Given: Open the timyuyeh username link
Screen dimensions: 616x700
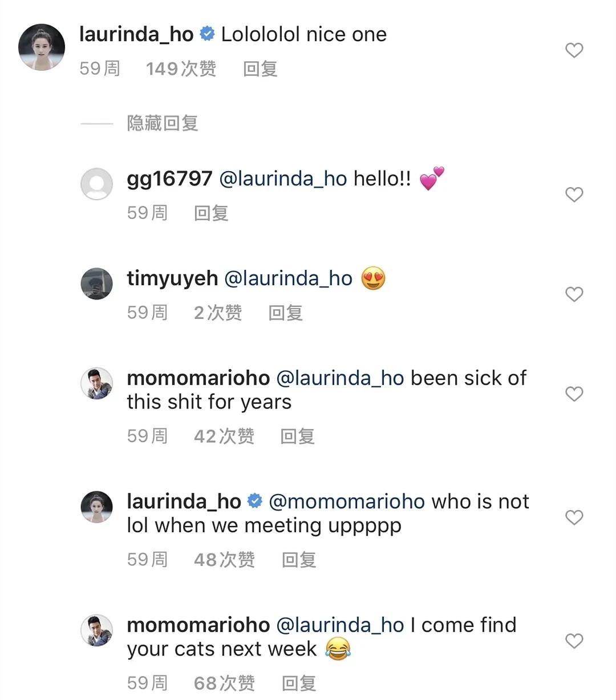Looking at the screenshot, I should [x=172, y=278].
